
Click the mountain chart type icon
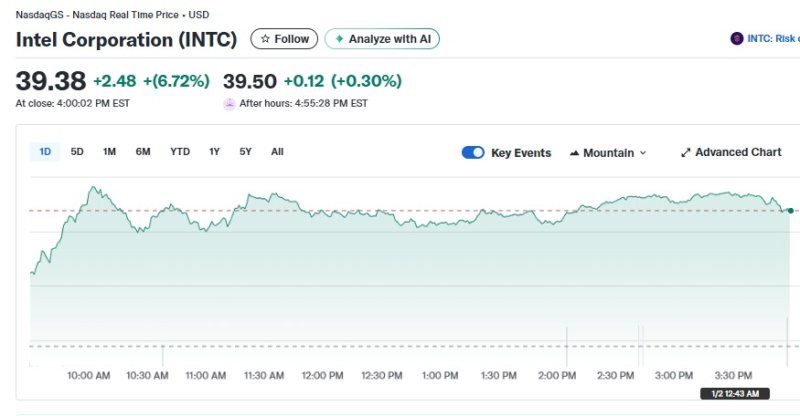(575, 153)
